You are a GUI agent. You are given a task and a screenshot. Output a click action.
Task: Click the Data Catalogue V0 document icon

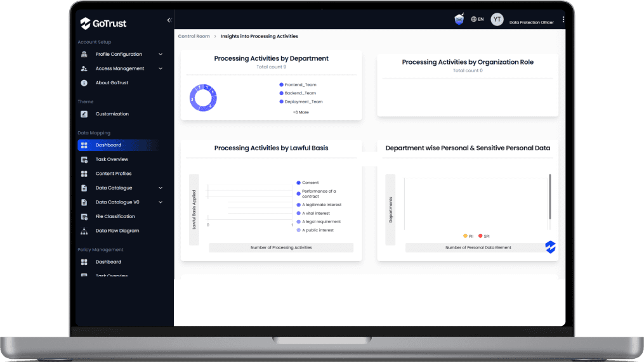pos(84,202)
